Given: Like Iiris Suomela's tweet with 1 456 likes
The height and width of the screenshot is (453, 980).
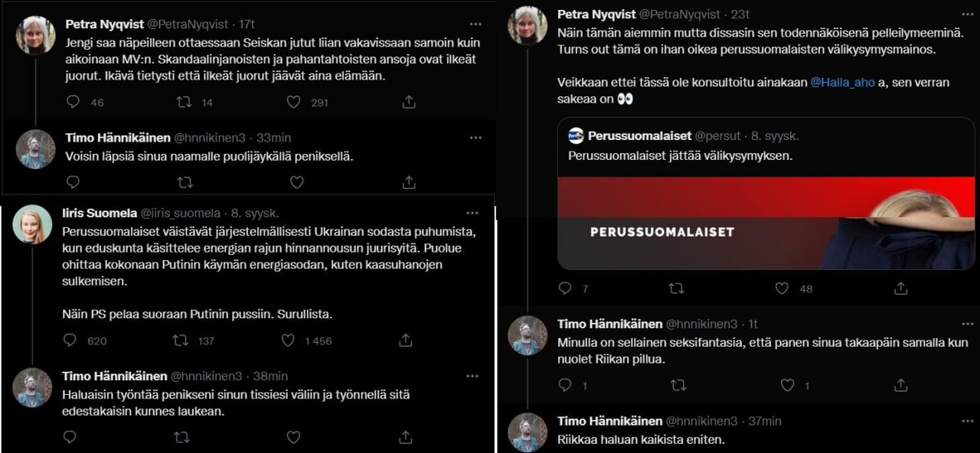Looking at the screenshot, I should [x=288, y=341].
